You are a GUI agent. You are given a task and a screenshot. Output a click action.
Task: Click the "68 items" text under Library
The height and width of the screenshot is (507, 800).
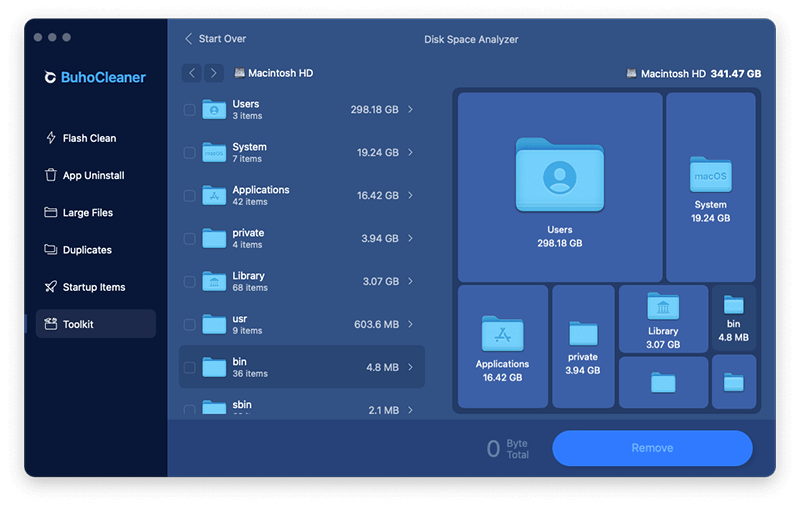tap(250, 288)
